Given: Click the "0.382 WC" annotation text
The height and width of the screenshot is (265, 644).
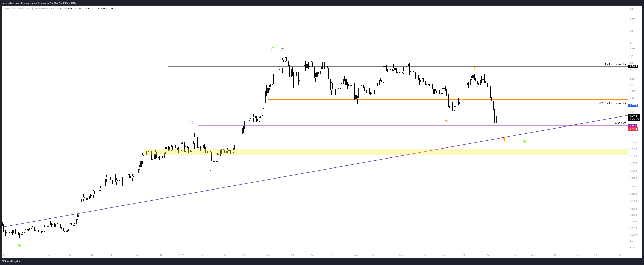Looking at the screenshot, I should point(621,123).
